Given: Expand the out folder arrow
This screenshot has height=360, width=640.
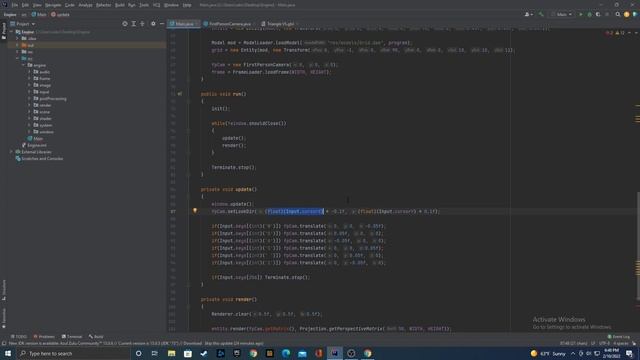Looking at the screenshot, I should [18, 45].
